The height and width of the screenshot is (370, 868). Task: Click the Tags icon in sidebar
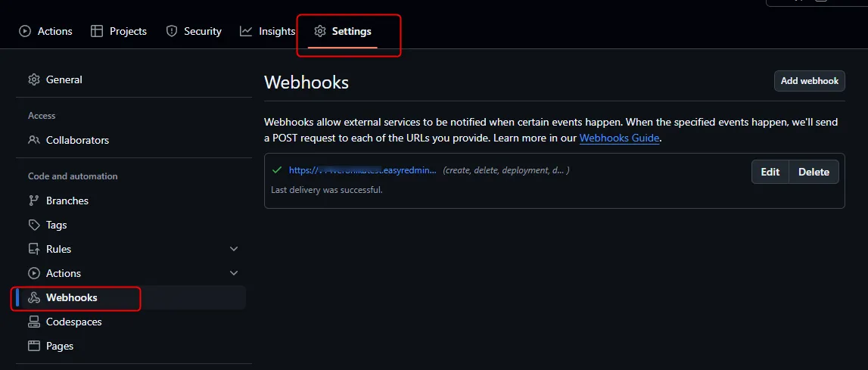coord(33,225)
